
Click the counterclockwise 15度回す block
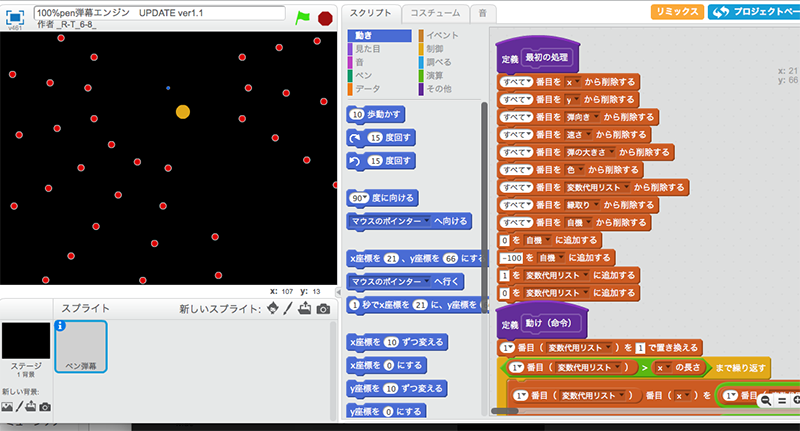(x=381, y=161)
